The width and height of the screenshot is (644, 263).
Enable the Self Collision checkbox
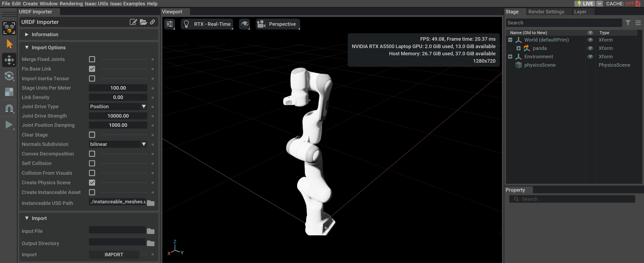point(92,163)
